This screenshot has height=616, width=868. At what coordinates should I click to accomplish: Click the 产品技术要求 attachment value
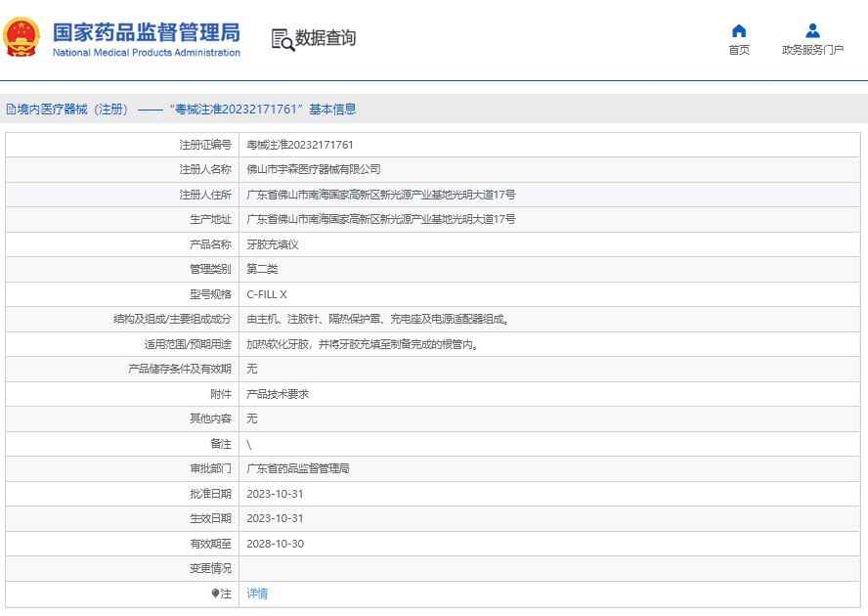pyautogui.click(x=278, y=394)
